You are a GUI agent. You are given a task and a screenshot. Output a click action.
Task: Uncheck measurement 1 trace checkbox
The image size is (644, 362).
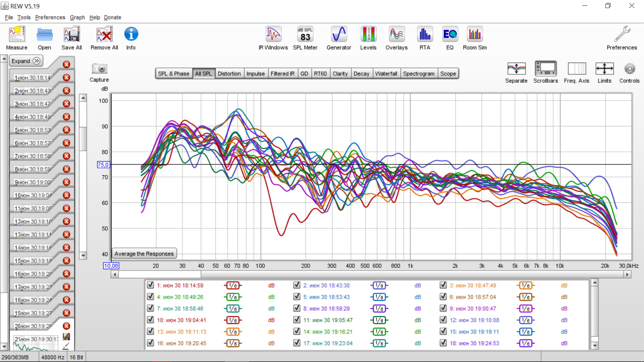150,285
